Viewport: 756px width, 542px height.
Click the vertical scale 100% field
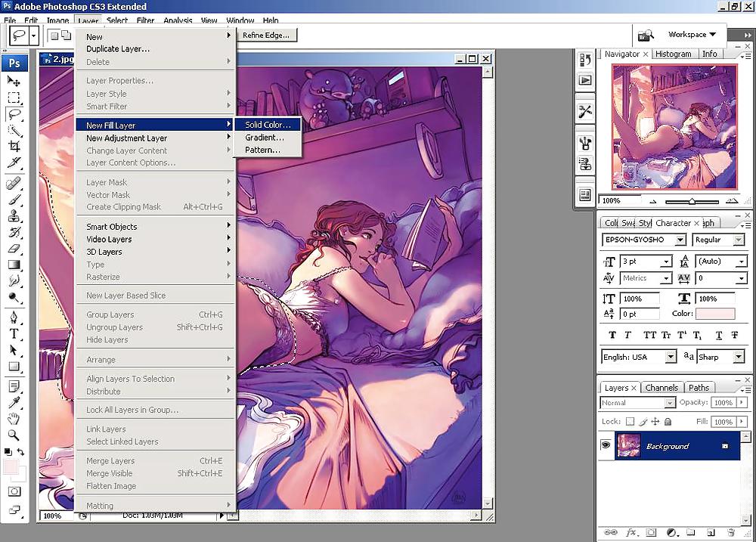pos(639,299)
